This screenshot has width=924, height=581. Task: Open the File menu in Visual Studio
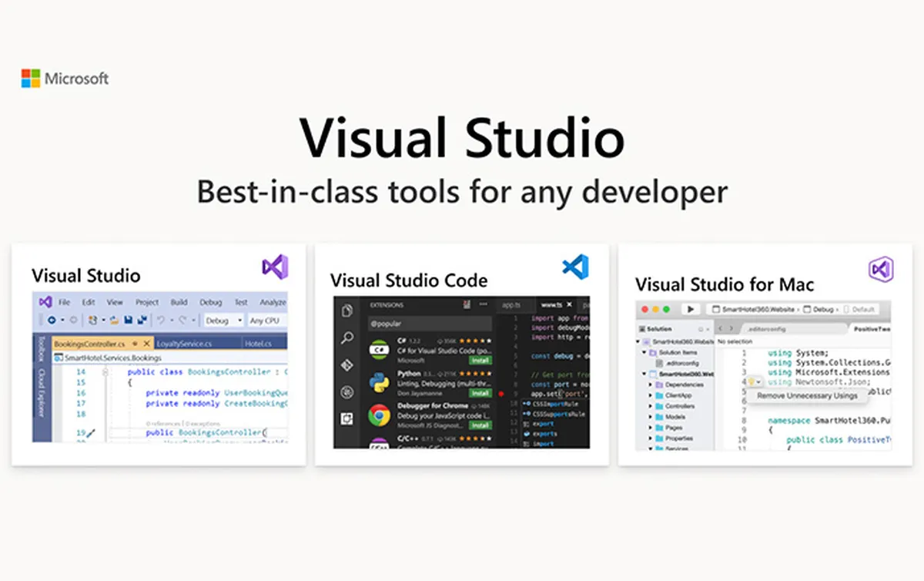click(x=65, y=302)
